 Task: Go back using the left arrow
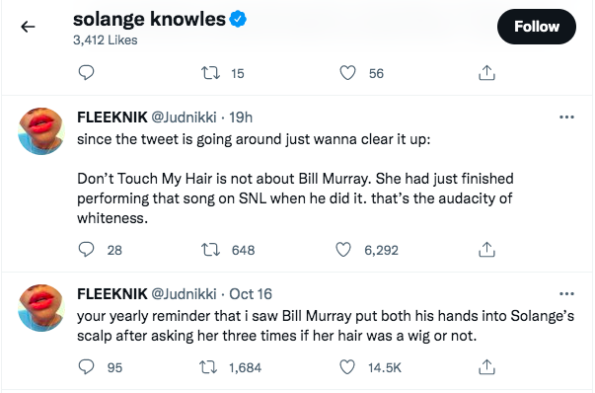point(28,27)
